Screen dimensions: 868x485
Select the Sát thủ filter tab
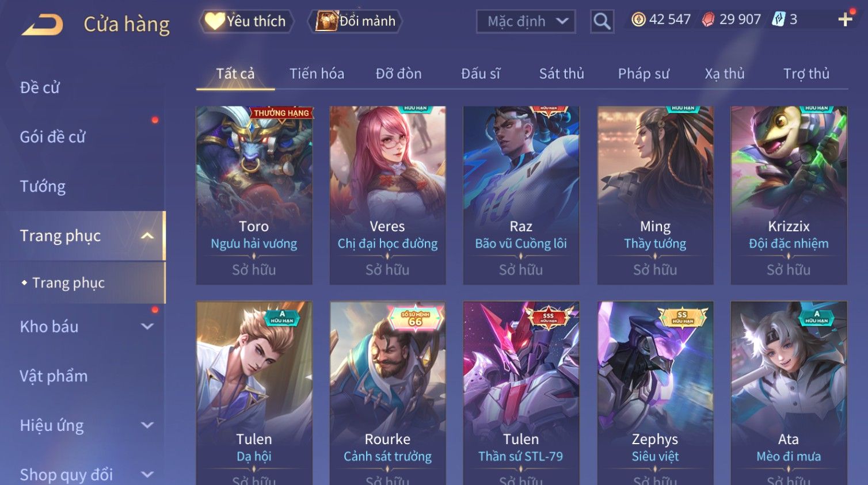pos(561,74)
